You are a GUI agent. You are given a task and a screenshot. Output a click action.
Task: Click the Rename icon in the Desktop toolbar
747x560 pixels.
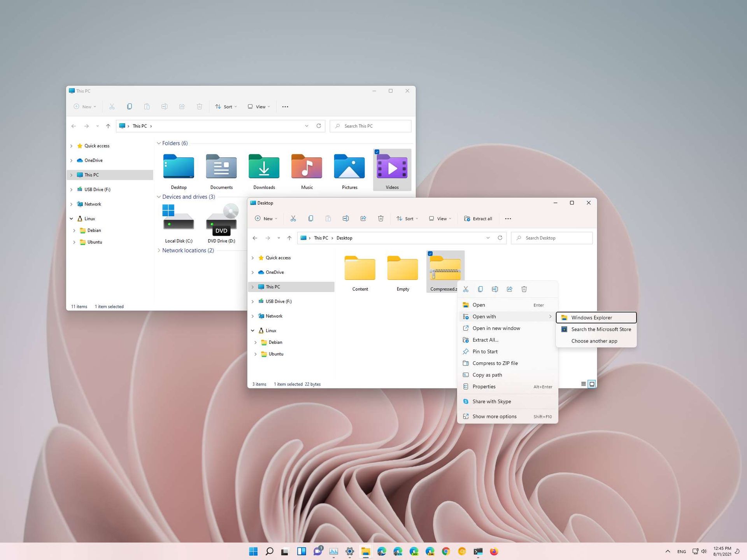(x=345, y=218)
